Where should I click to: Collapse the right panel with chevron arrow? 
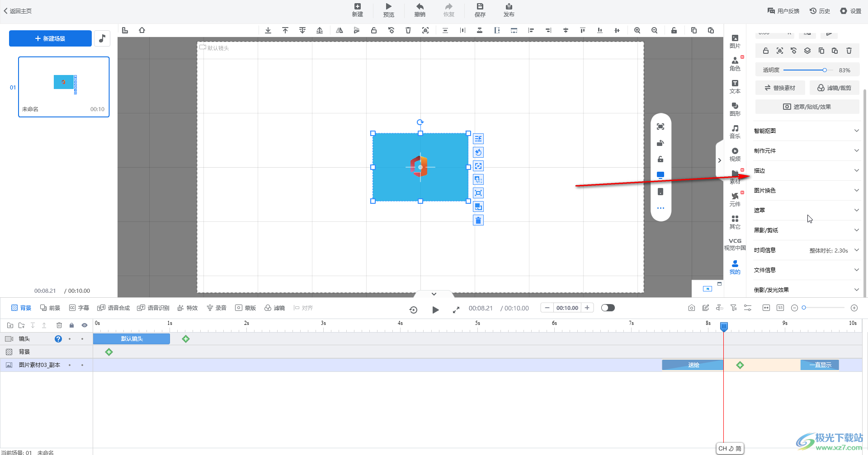[x=719, y=160]
